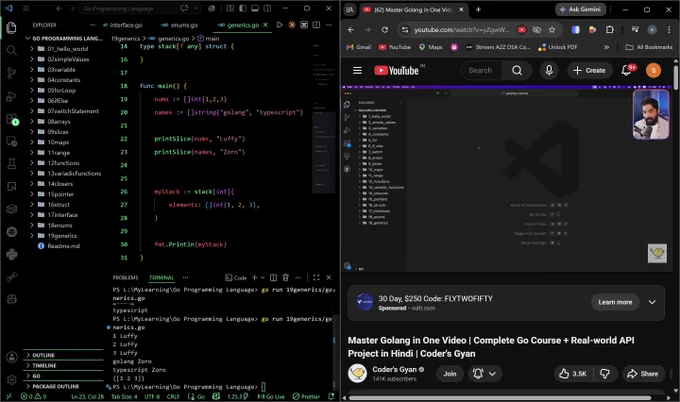This screenshot has width=680, height=402.
Task: Open the Chrome extensions puzzle icon
Action: click(x=610, y=29)
